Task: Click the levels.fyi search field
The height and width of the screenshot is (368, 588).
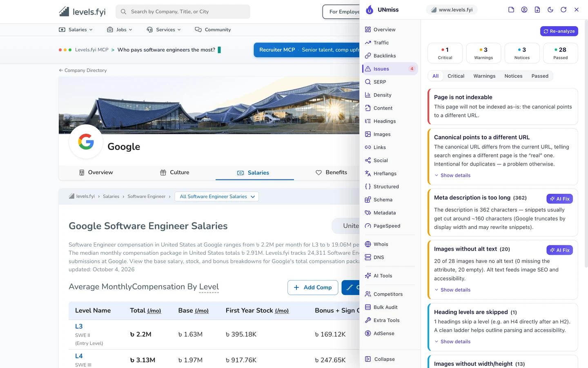Action: pos(183,11)
